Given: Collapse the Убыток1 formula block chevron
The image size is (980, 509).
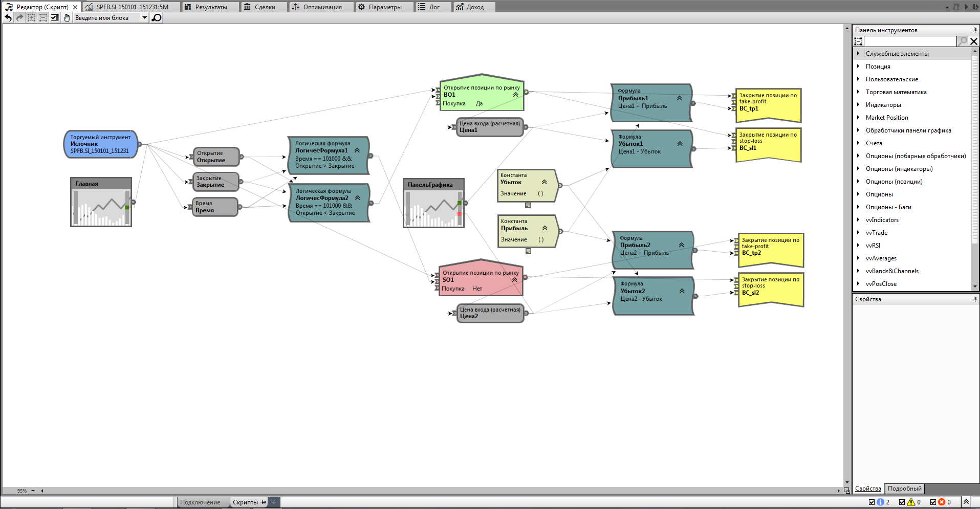Looking at the screenshot, I should (680, 144).
